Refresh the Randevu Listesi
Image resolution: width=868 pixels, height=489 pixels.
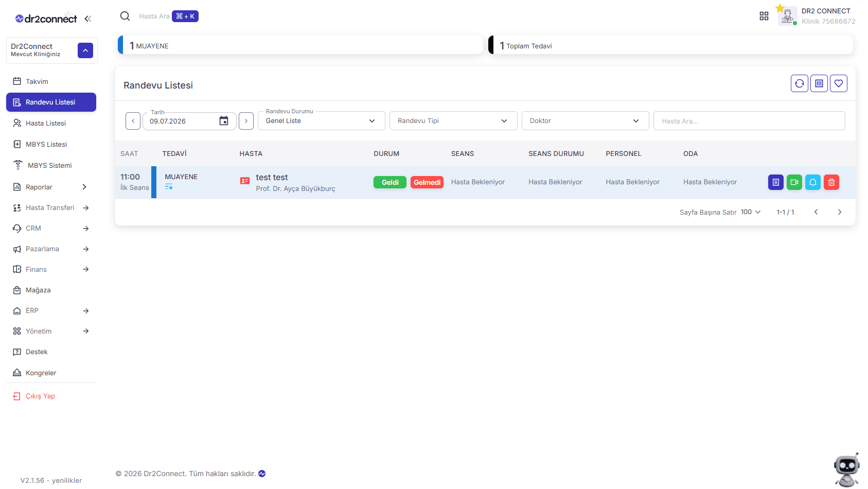click(x=800, y=83)
